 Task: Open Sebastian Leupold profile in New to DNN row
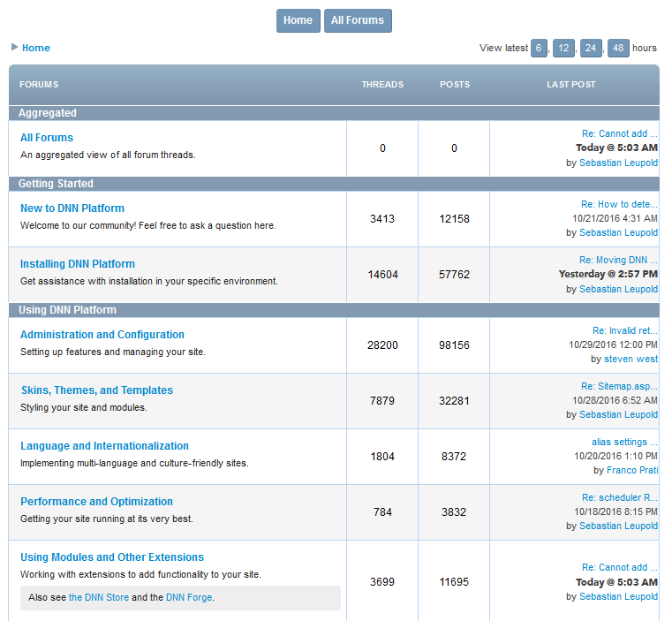pyautogui.click(x=618, y=233)
